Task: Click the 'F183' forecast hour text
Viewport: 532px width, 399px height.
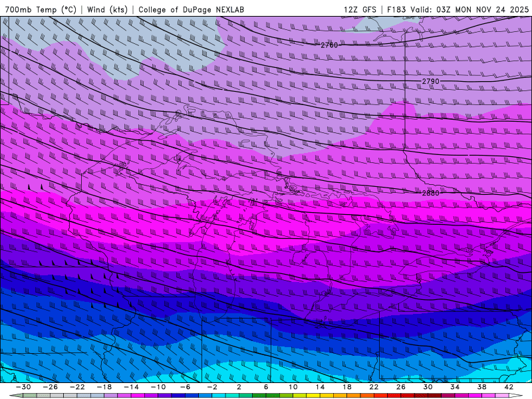Action: (x=396, y=9)
